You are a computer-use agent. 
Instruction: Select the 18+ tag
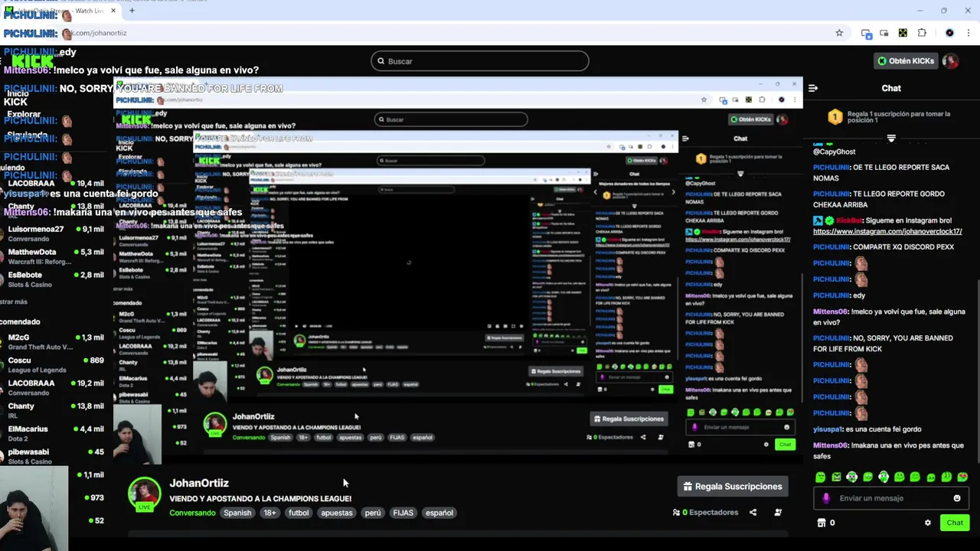pyautogui.click(x=269, y=513)
